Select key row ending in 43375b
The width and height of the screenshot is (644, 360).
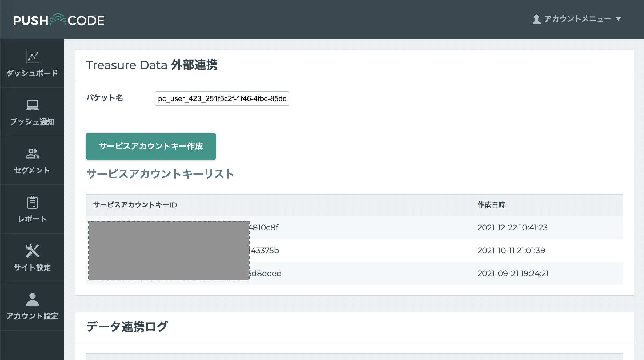pyautogui.click(x=265, y=251)
